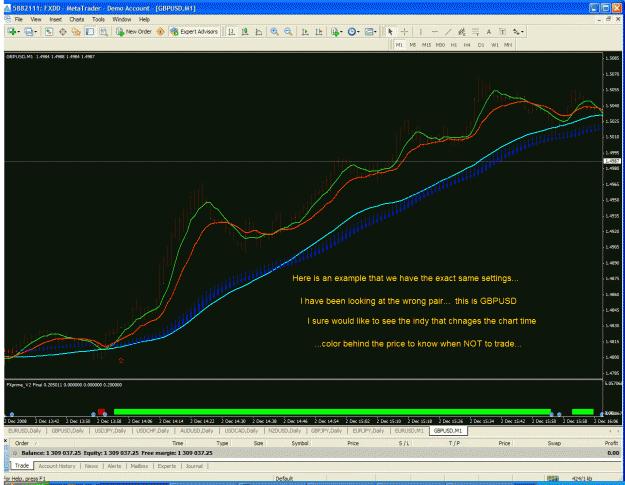
Task: Switch chart to Line Chart style
Action: coord(259,31)
